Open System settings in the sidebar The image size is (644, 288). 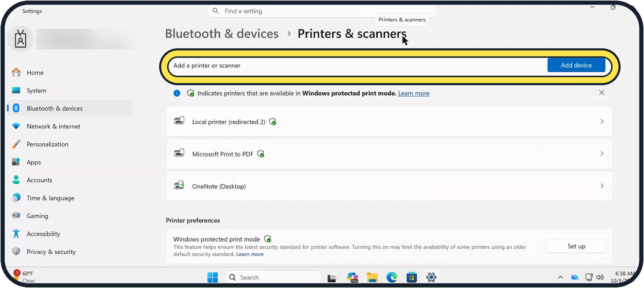coord(69,91)
